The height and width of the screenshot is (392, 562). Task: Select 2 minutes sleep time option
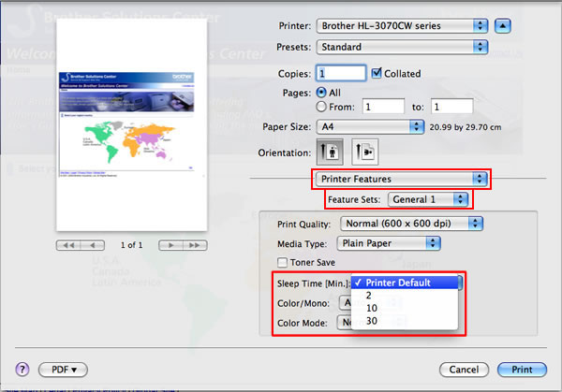coord(405,296)
